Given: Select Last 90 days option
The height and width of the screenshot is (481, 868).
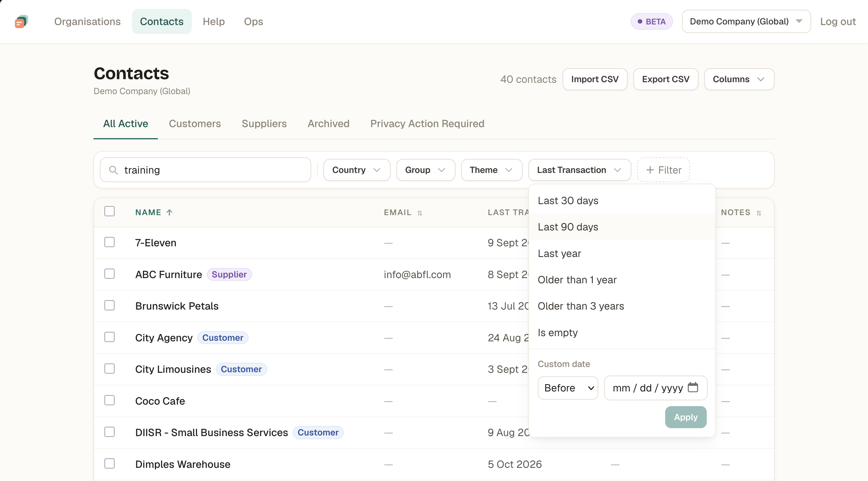Looking at the screenshot, I should point(622,227).
